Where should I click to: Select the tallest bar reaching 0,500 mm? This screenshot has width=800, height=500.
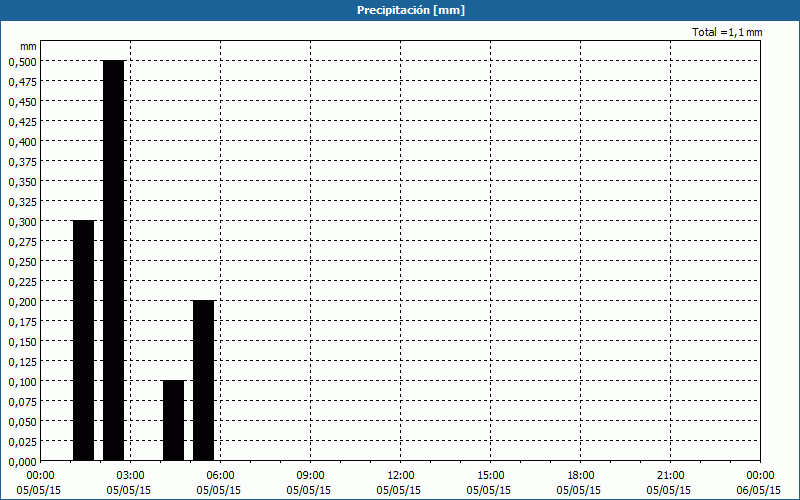(x=113, y=260)
